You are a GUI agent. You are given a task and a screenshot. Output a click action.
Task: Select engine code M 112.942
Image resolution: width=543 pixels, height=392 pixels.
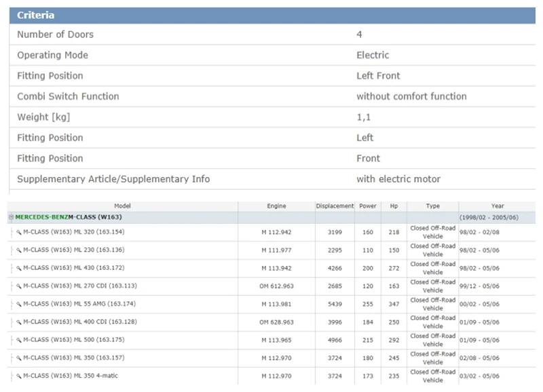pos(276,232)
